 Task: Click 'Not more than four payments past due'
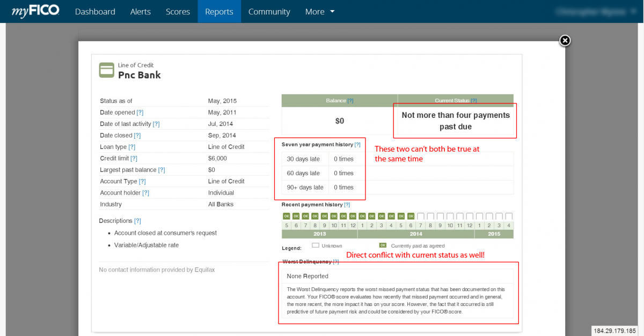[x=456, y=121]
